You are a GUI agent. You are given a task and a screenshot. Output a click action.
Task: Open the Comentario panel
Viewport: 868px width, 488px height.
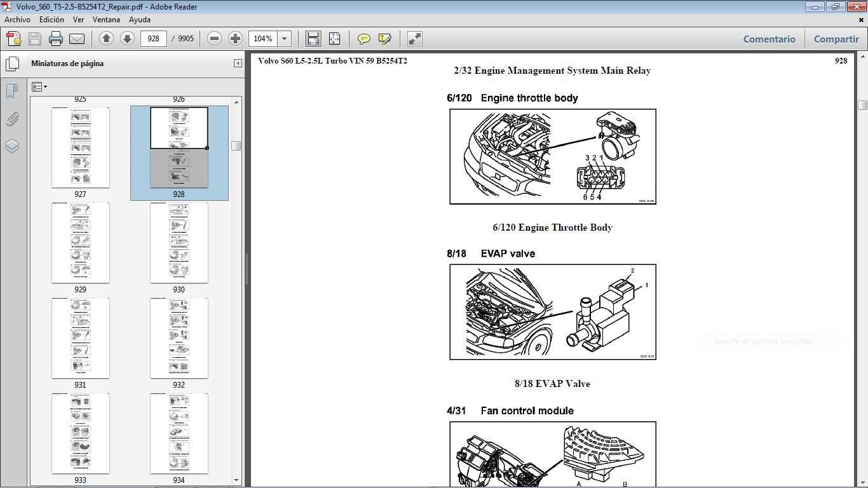click(769, 39)
